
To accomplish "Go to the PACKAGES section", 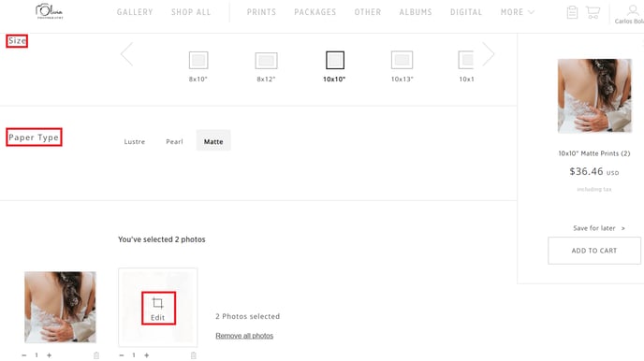I will pyautogui.click(x=315, y=12).
